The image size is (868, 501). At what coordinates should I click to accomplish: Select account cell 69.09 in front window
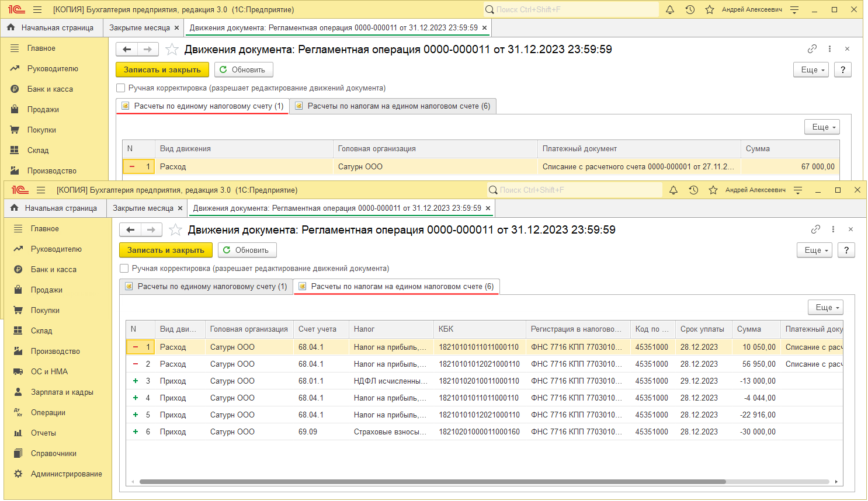[x=321, y=432]
